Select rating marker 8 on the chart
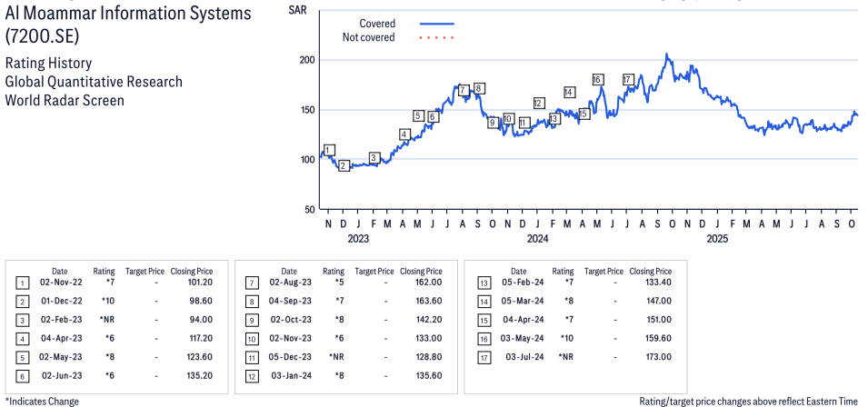Screen dimensions: 868x407 coord(478,88)
